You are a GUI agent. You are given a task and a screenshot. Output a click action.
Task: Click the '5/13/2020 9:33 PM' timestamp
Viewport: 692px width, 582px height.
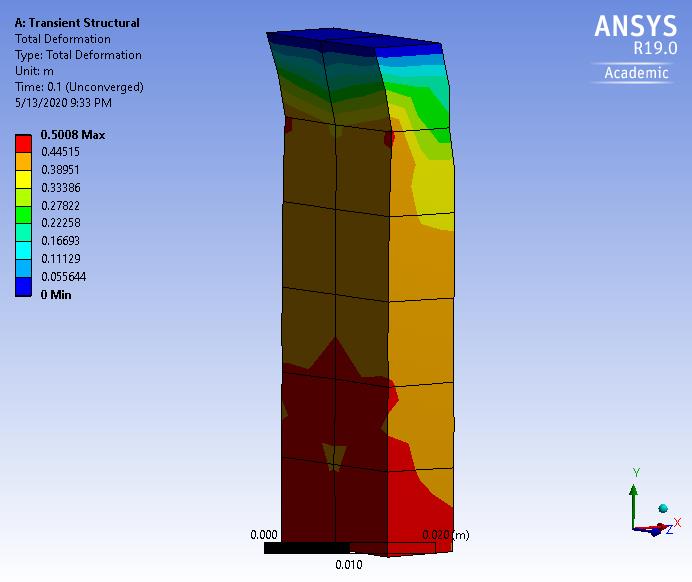point(63,103)
